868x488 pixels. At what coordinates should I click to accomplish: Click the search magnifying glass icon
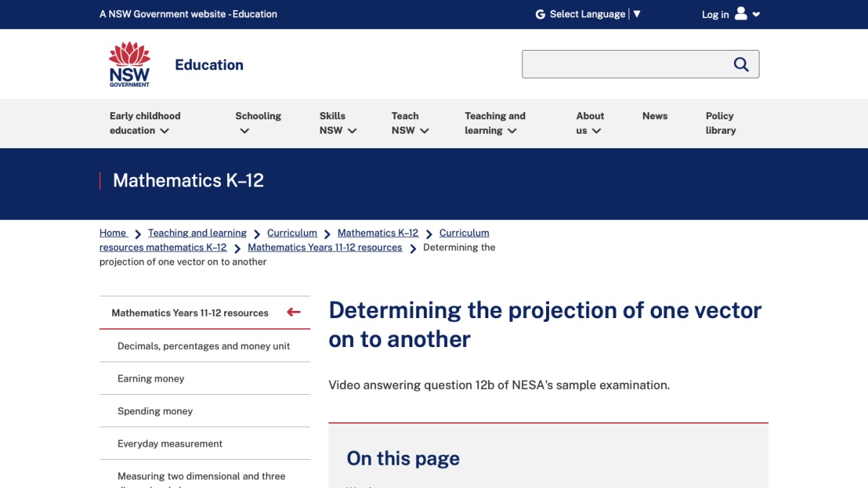741,64
